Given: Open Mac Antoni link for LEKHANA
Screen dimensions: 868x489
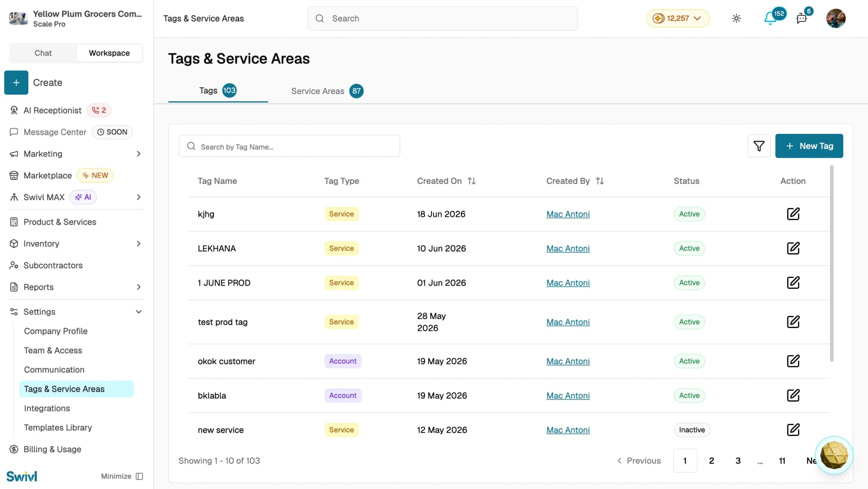Looking at the screenshot, I should [x=568, y=249].
